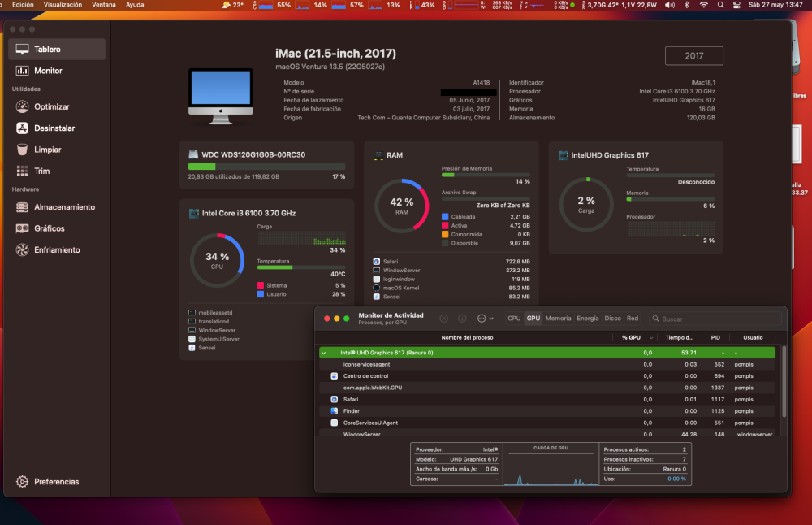Screen dimensions: 812x525
Task: Sort by Usuario column header
Action: [x=753, y=337]
